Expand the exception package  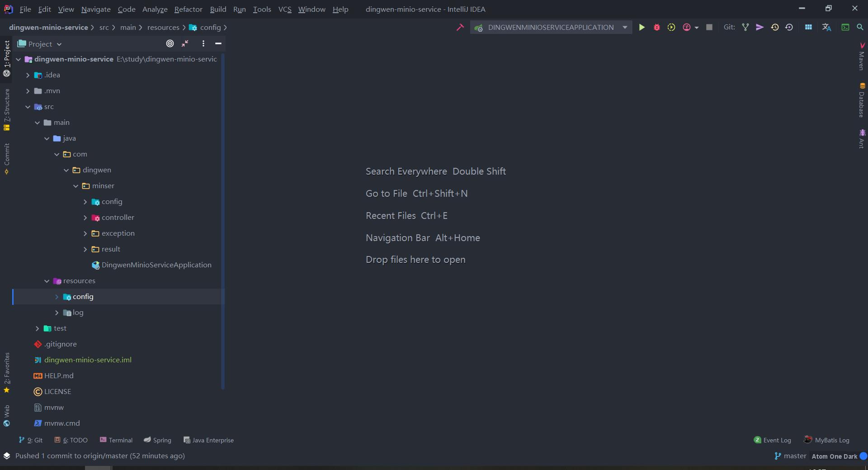(85, 233)
